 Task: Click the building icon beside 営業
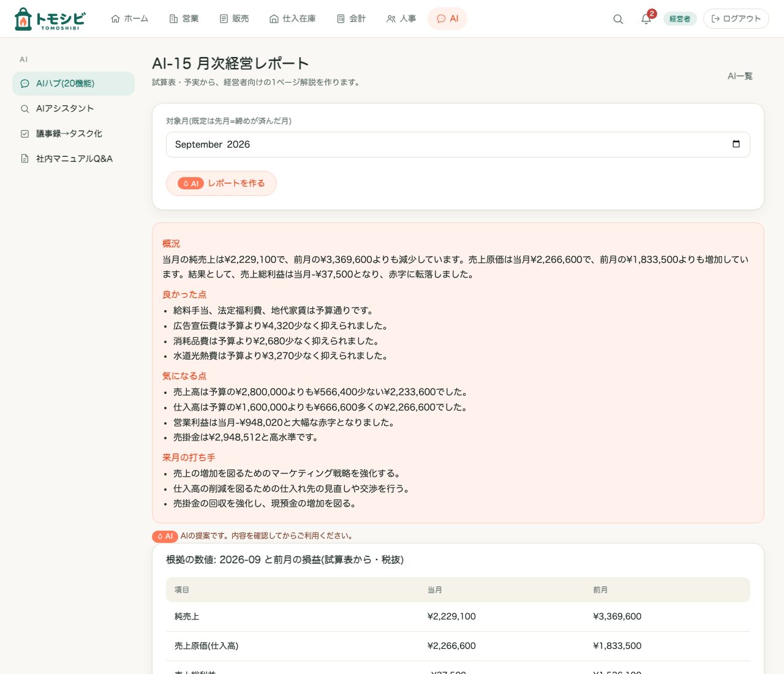pyautogui.click(x=173, y=19)
